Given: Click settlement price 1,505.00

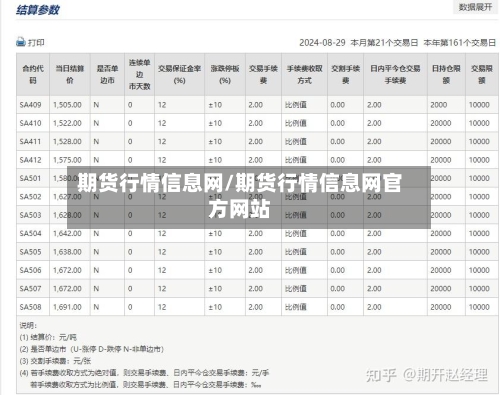Looking at the screenshot, I should coord(67,105).
